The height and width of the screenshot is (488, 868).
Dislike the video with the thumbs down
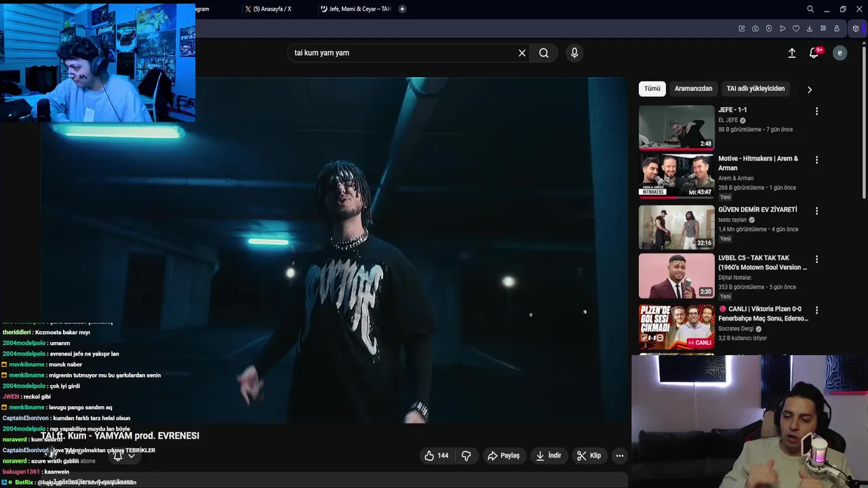coord(466,455)
